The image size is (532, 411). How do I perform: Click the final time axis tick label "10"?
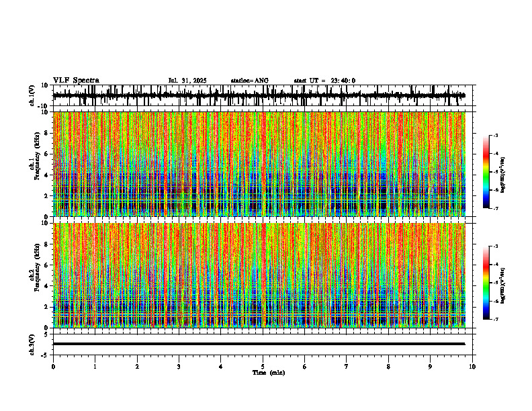point(472,367)
